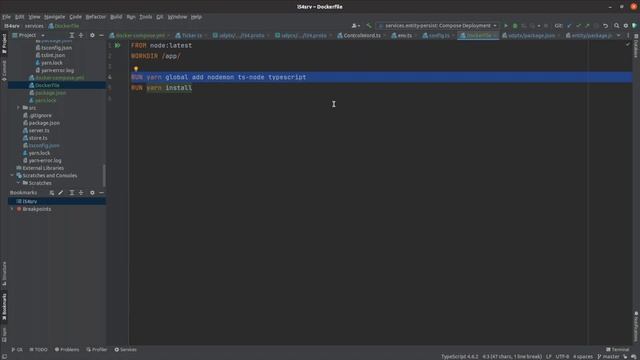The height and width of the screenshot is (360, 640).
Task: Expand the Breakpoints bookmark group
Action: 12,209
